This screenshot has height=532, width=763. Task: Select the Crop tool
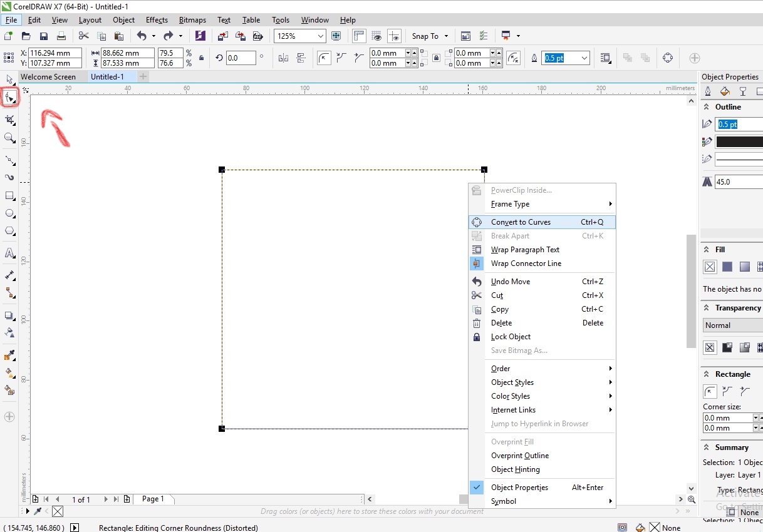click(10, 120)
